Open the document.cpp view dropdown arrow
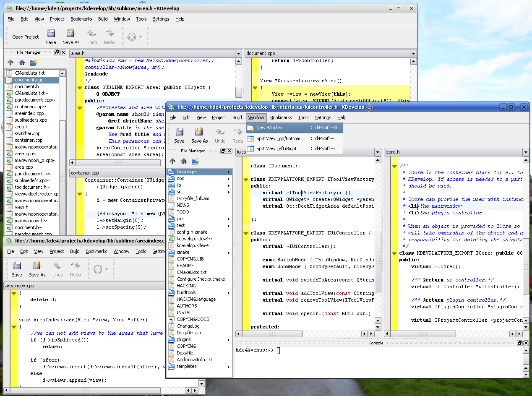 coord(413,54)
